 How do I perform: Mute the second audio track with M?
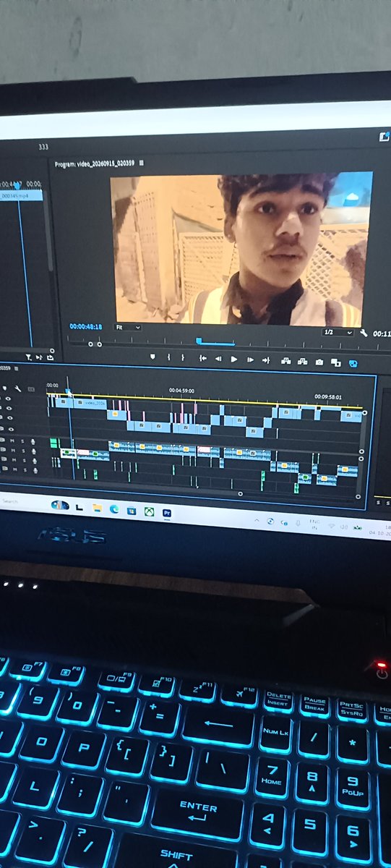pyautogui.click(x=12, y=451)
